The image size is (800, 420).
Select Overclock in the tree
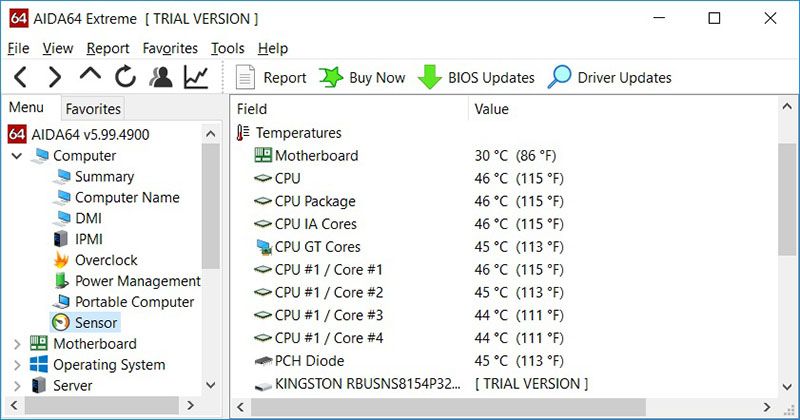coord(106,260)
